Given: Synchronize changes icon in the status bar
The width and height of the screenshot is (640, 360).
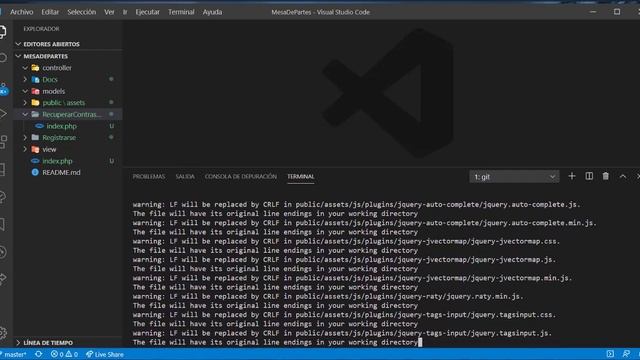Looking at the screenshot, I should pos(39,354).
